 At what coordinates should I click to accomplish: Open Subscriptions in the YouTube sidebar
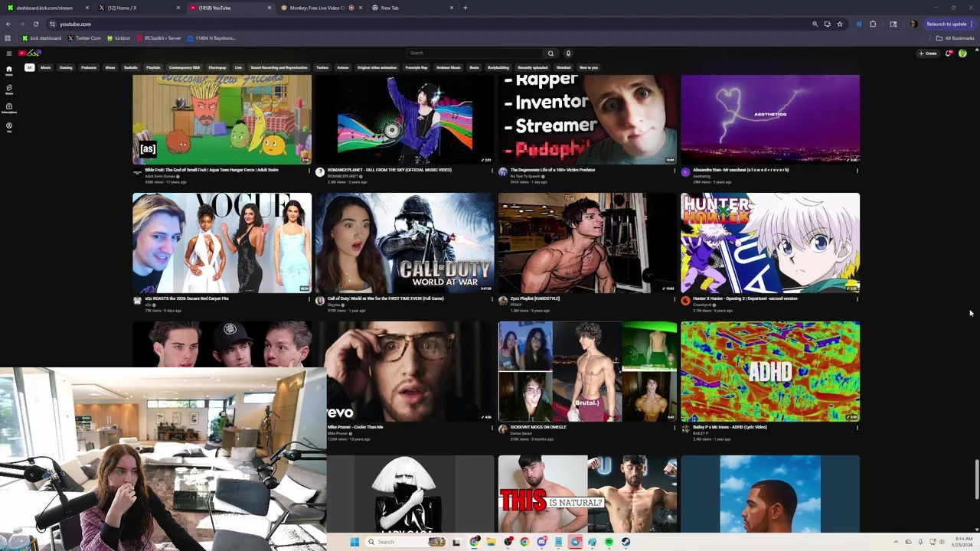(x=9, y=108)
